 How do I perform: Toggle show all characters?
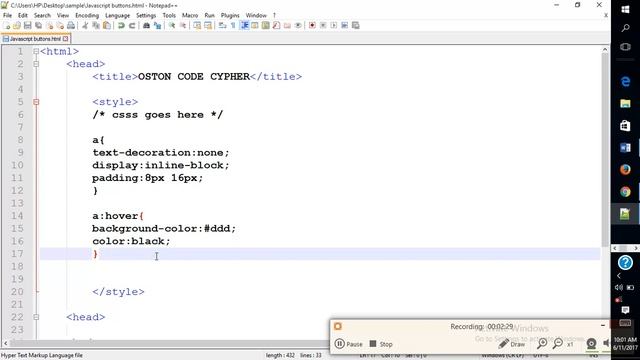click(233, 25)
